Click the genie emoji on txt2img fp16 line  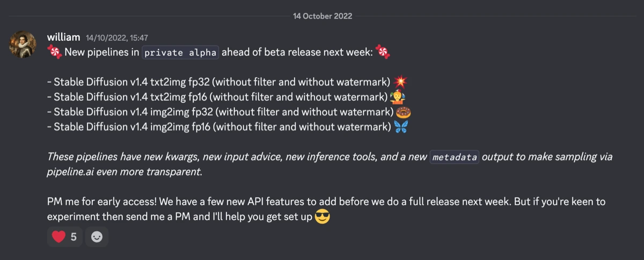398,97
